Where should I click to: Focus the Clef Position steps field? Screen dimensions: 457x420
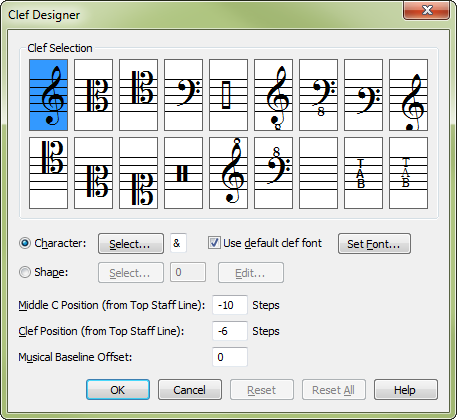[x=230, y=331]
